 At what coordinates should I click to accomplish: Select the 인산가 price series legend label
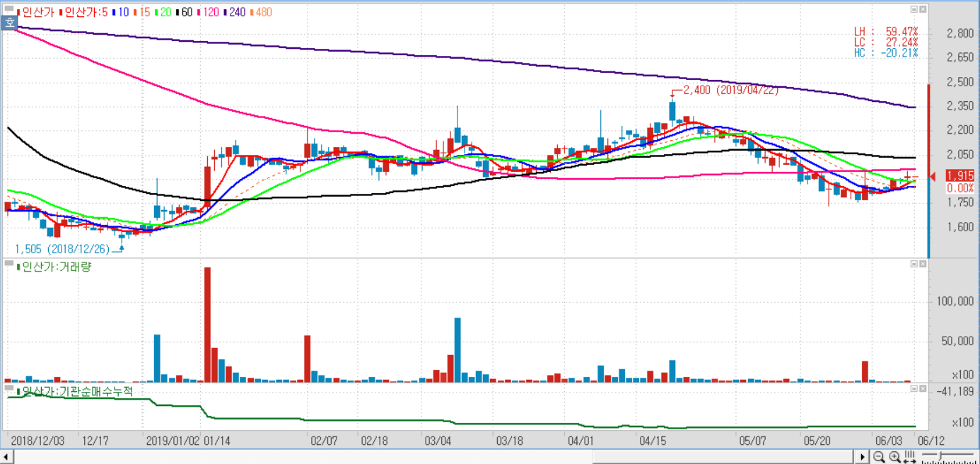point(35,12)
